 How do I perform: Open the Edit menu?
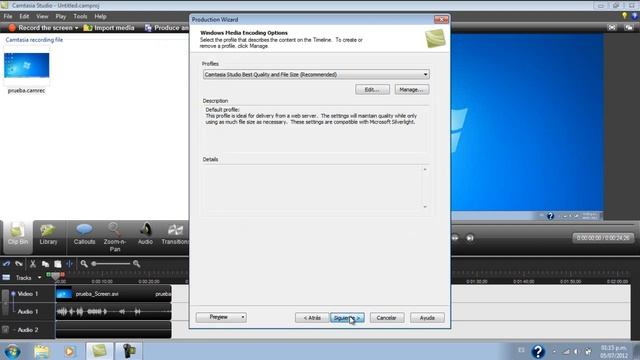click(x=24, y=16)
